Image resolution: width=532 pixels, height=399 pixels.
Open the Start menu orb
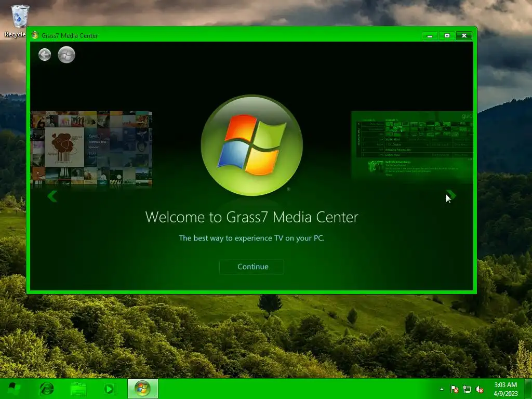pyautogui.click(x=13, y=389)
